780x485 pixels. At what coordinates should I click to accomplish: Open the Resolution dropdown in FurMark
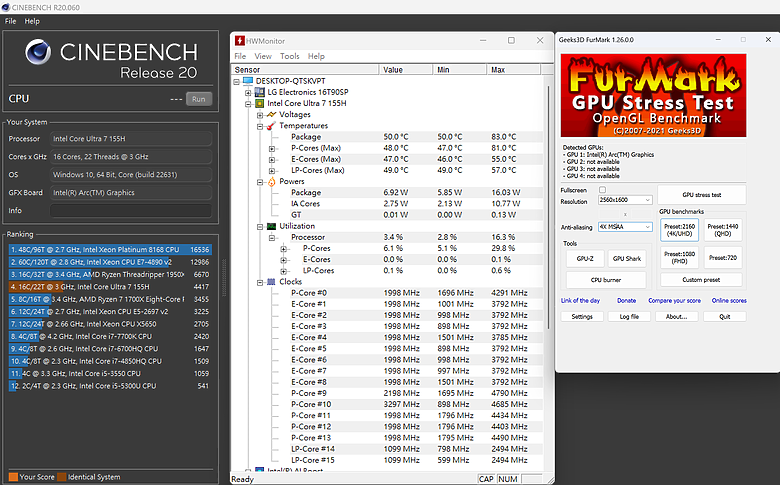pyautogui.click(x=625, y=200)
